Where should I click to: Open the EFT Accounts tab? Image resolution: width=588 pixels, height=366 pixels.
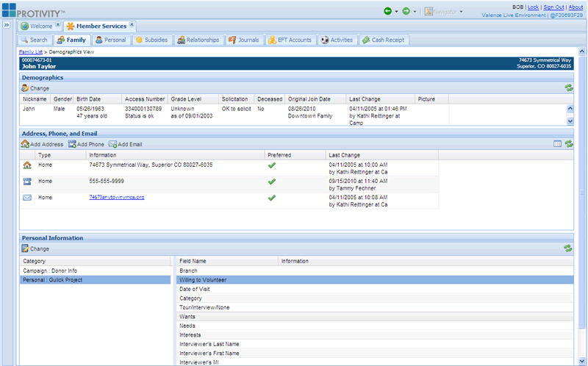click(290, 40)
